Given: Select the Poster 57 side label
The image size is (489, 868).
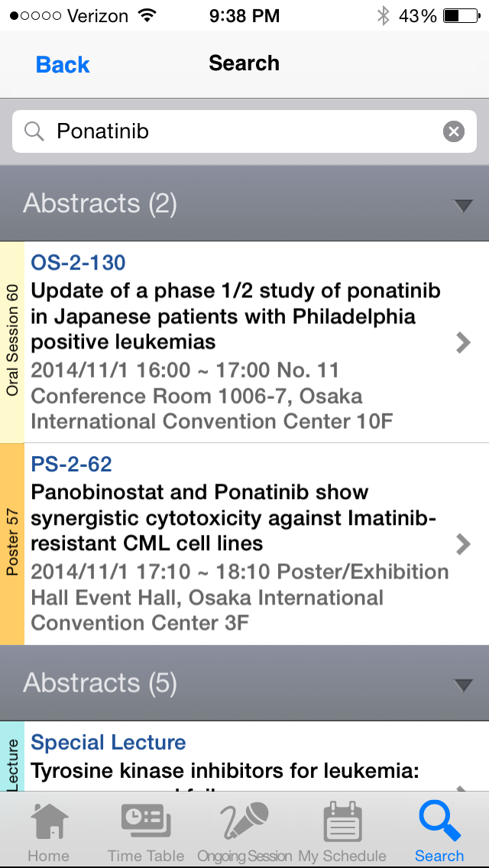Looking at the screenshot, I should (x=12, y=544).
